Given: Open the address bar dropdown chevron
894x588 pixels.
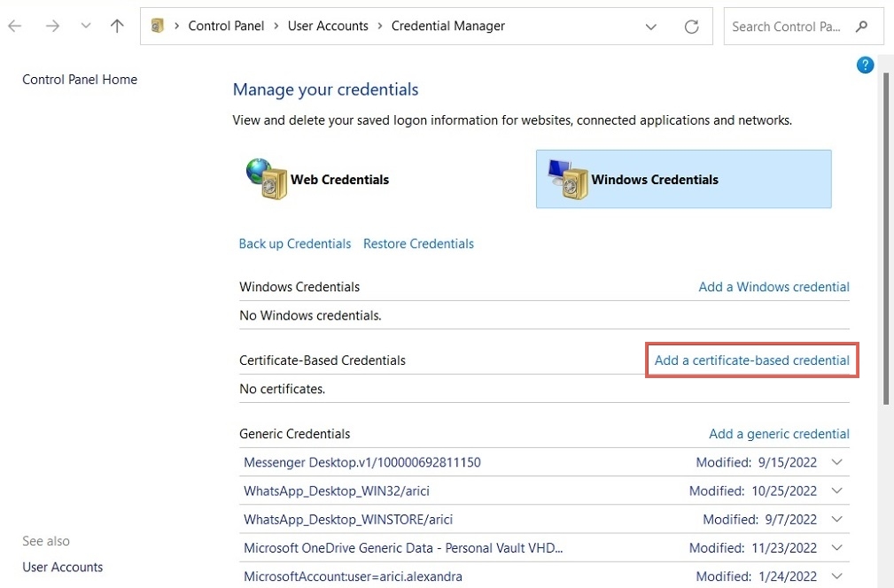Looking at the screenshot, I should click(651, 27).
